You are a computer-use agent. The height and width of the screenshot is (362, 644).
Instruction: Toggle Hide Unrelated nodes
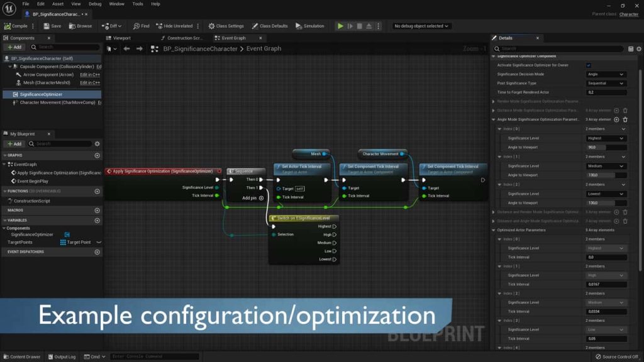[x=175, y=26]
